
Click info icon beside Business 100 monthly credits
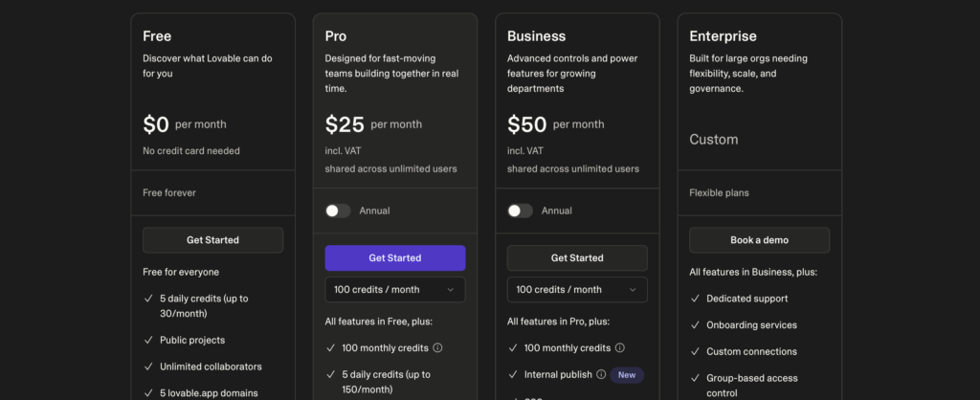point(619,348)
